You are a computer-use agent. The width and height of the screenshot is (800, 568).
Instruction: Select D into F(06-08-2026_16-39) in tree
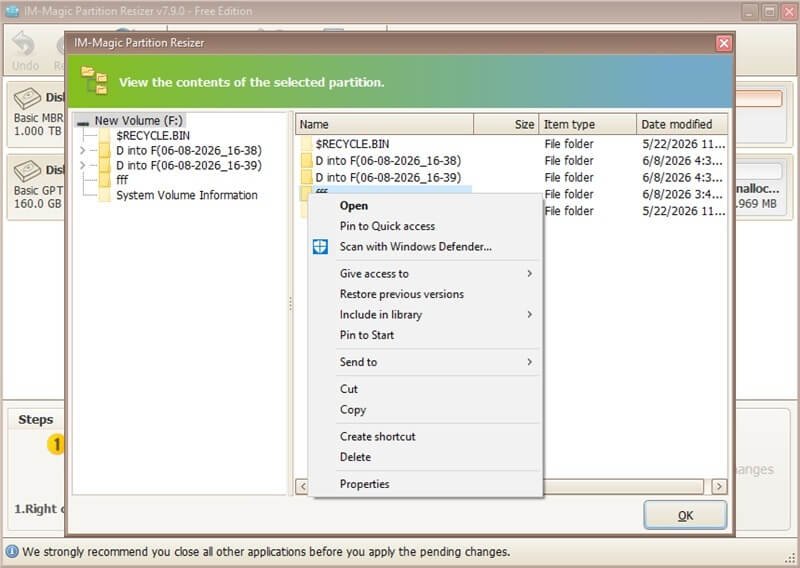point(189,165)
